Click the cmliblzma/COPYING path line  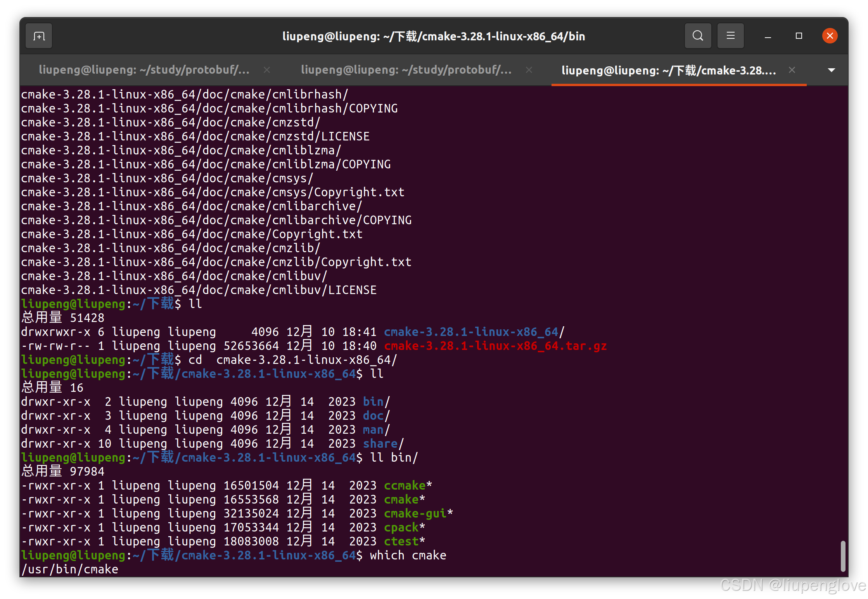pyautogui.click(x=206, y=164)
